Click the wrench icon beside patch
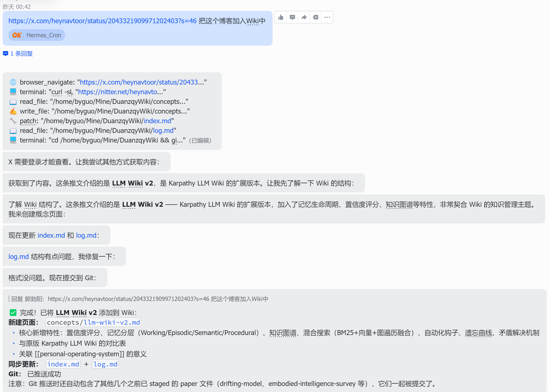549x392 pixels. [x=13, y=121]
